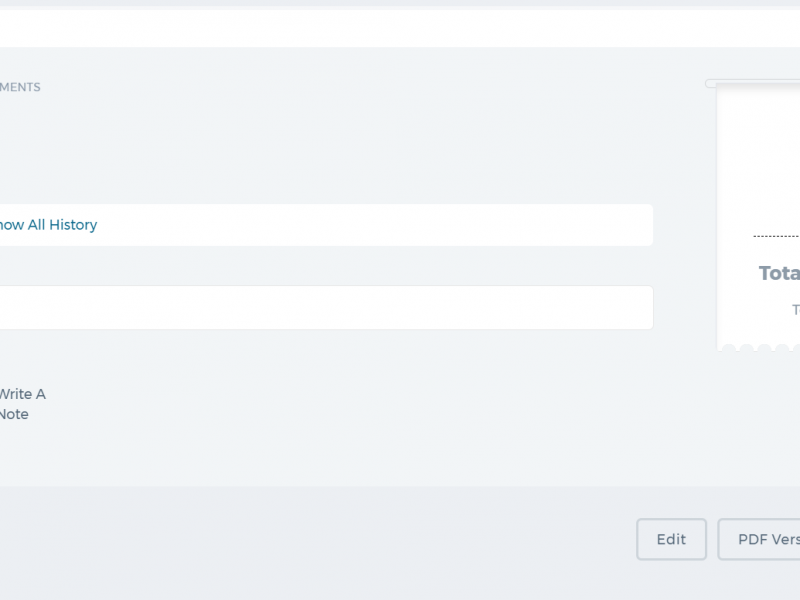Click the dashed divider line on the receipt

[x=777, y=236]
